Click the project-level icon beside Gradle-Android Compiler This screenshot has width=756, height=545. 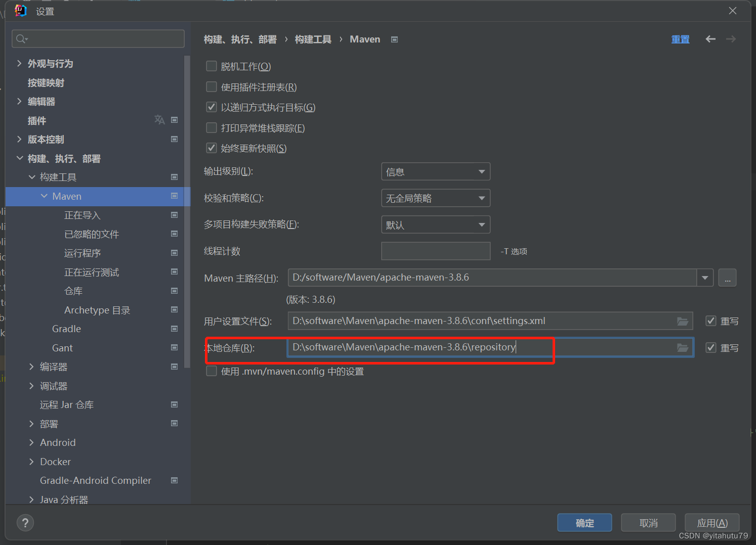coord(175,480)
